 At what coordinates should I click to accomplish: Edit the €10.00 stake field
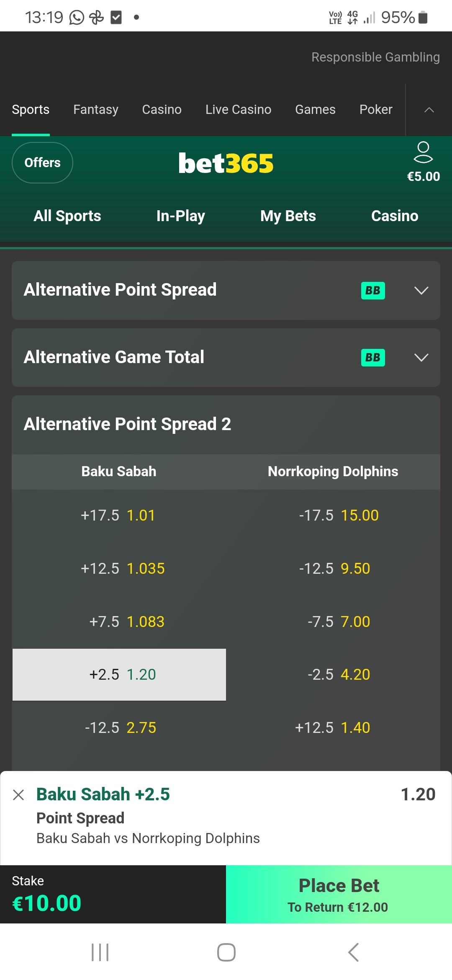[113, 894]
